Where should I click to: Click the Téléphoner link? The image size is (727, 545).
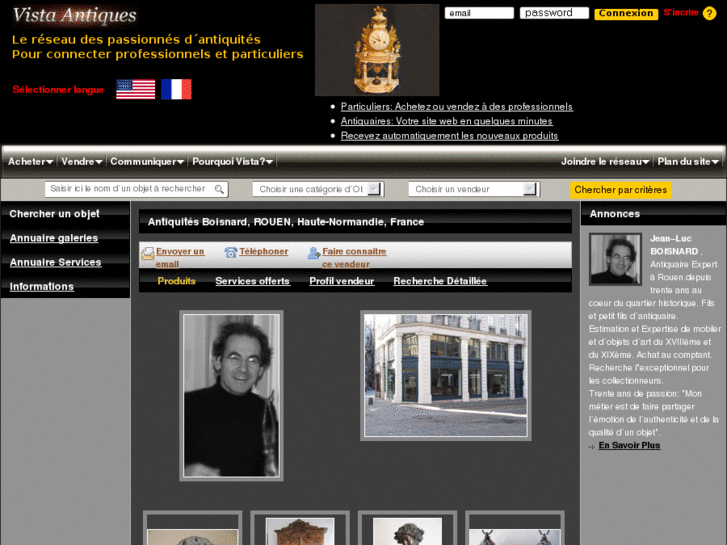click(263, 251)
